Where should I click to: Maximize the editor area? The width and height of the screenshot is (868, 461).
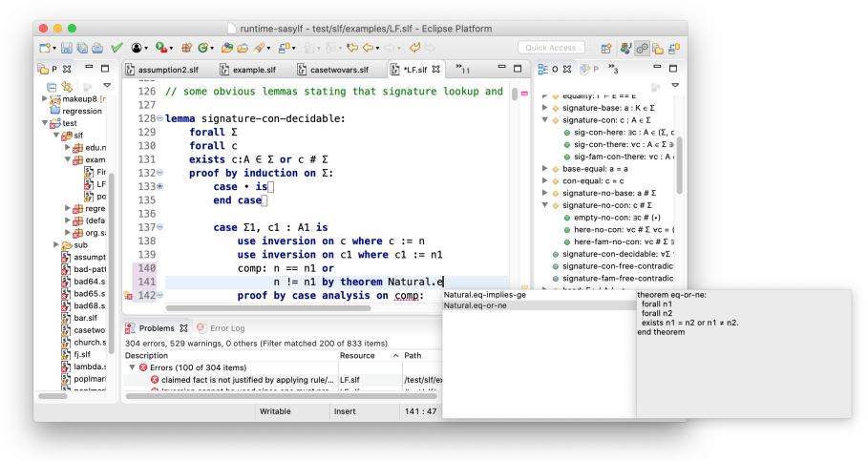coord(518,68)
